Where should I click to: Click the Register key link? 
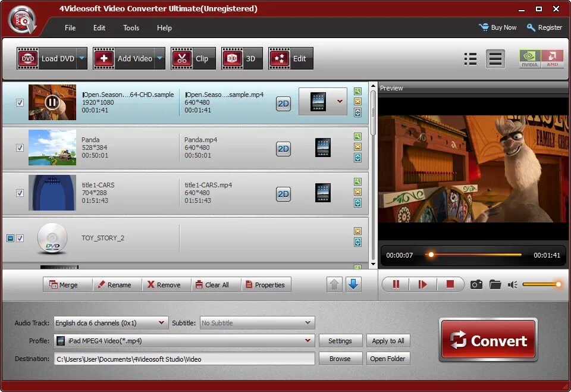point(544,27)
